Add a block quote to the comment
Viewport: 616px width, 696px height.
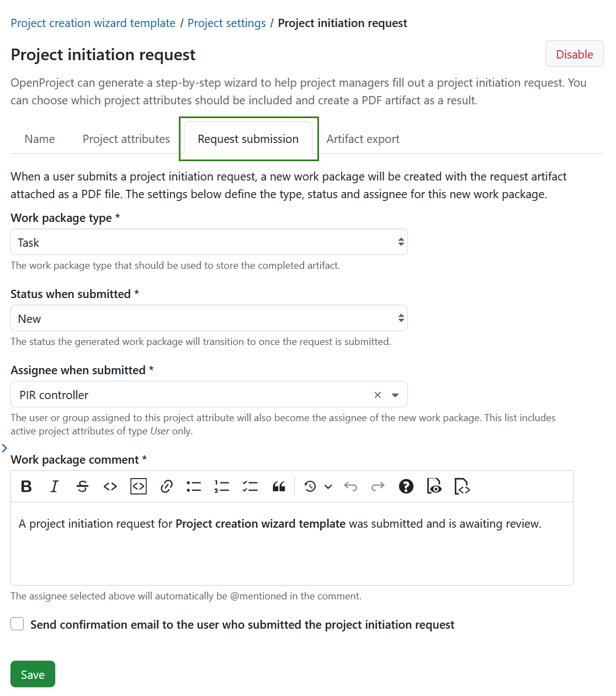[x=279, y=486]
